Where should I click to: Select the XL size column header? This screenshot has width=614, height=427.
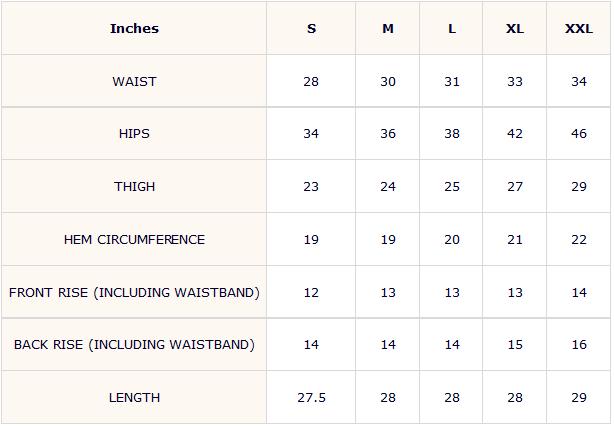point(515,29)
